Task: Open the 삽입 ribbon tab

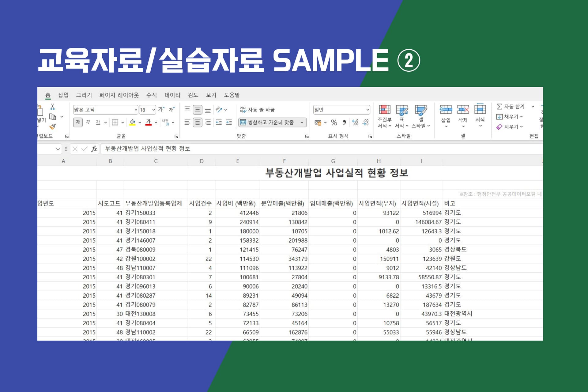Action: (63, 95)
